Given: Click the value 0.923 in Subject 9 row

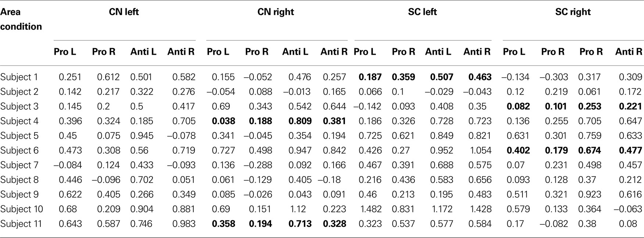Looking at the screenshot, I should 590,195.
